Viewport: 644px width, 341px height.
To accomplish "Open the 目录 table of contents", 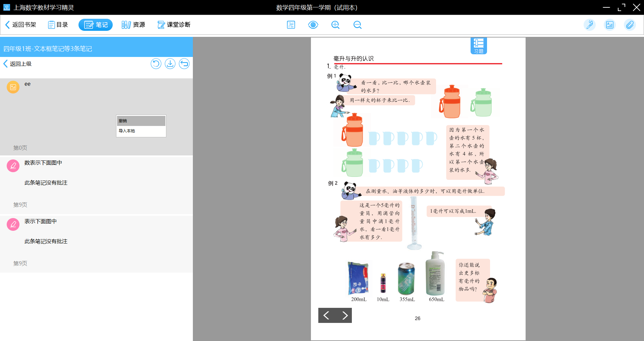I will point(58,25).
